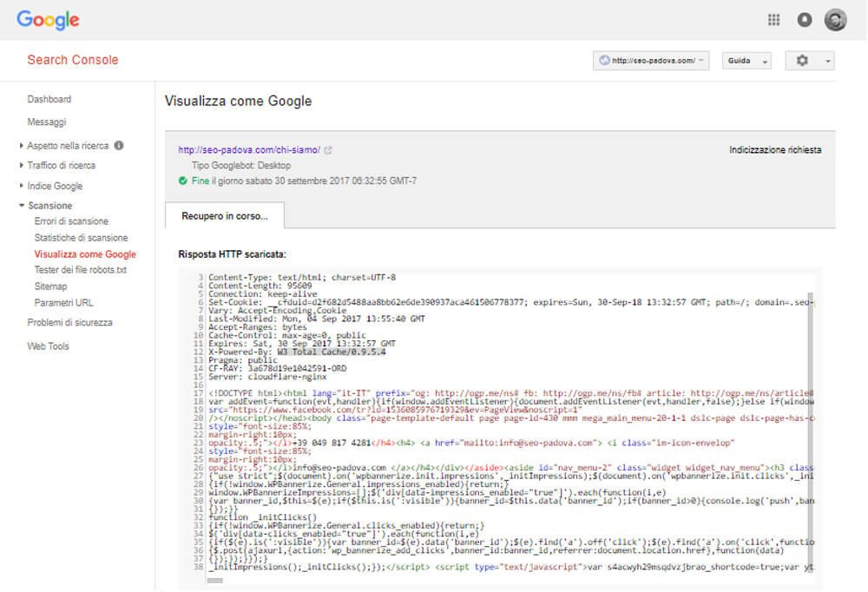Click the 'Cache-Control: max-age=0, public' line
Image resolution: width=868 pixels, height=592 pixels.
point(286,335)
